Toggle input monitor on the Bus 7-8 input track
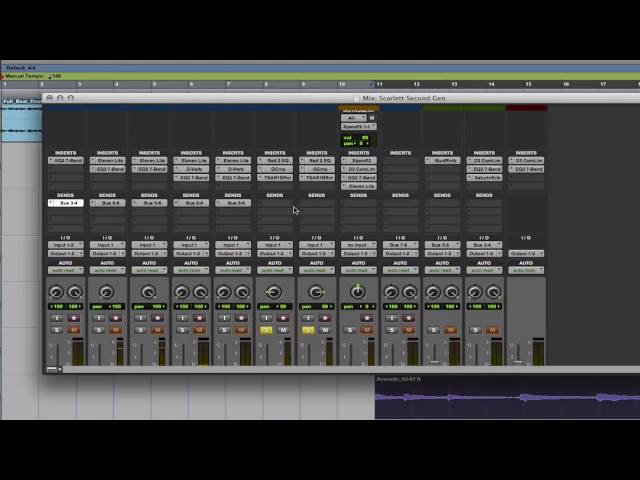The width and height of the screenshot is (640, 480). [x=391, y=318]
